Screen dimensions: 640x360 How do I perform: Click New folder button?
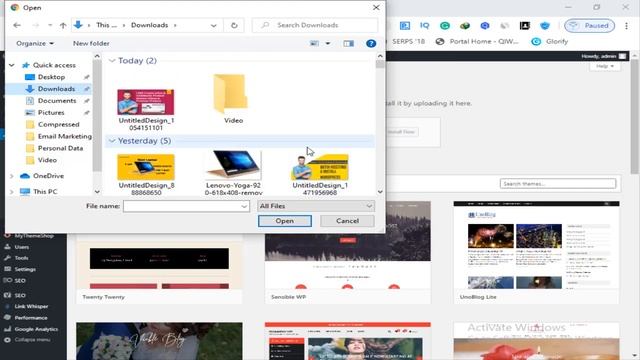tap(91, 43)
